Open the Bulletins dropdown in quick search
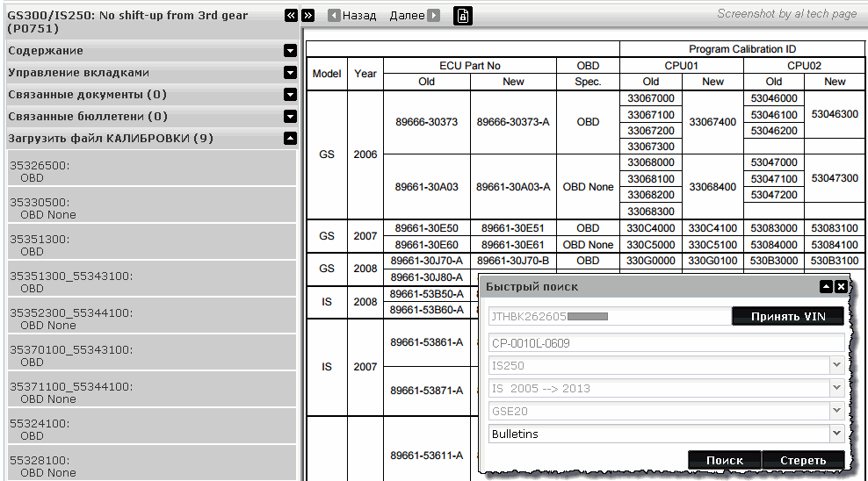Image resolution: width=868 pixels, height=481 pixels. coord(836,434)
